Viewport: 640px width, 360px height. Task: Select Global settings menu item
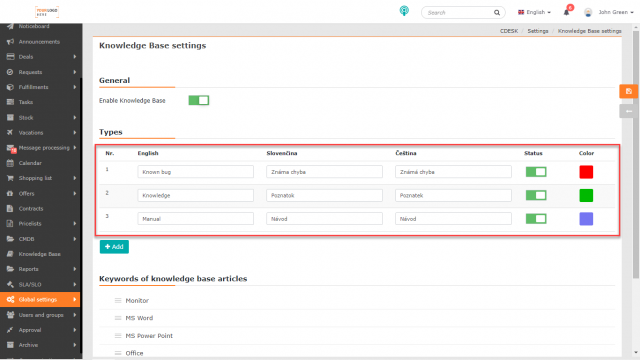coord(40,300)
